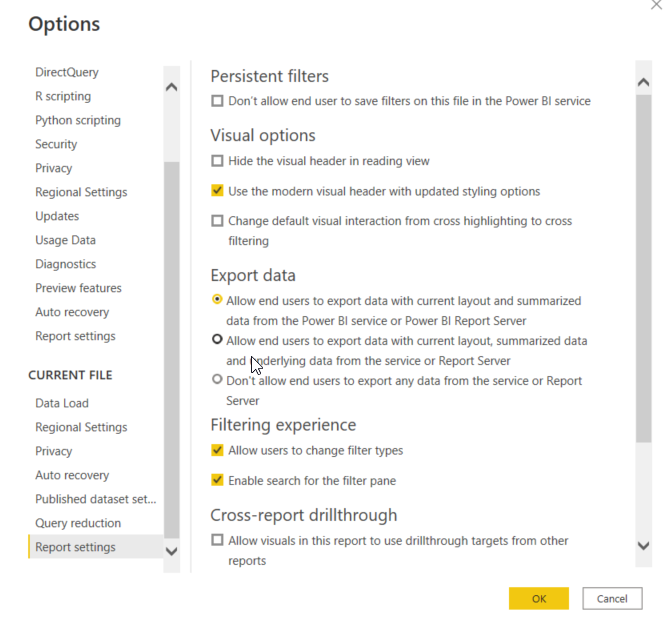Open Security settings page
This screenshot has height=633, width=669.
(x=56, y=144)
